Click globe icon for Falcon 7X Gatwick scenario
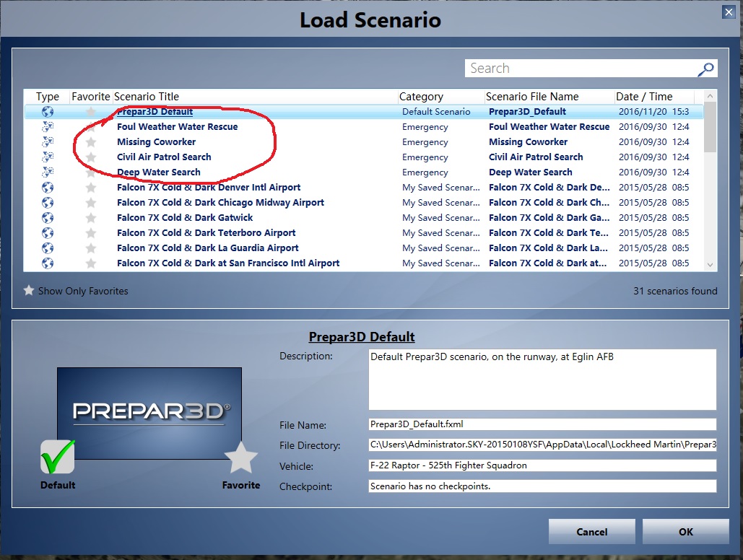 [x=48, y=218]
